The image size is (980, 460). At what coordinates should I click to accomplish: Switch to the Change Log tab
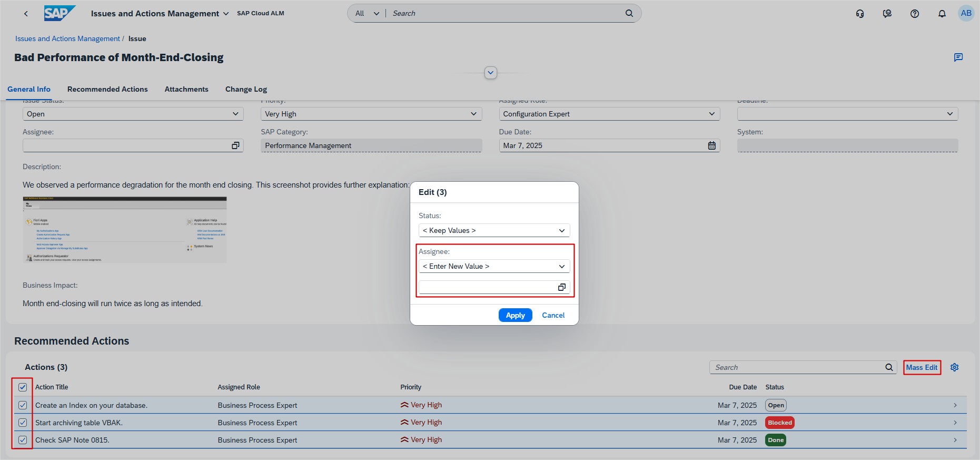[x=246, y=89]
